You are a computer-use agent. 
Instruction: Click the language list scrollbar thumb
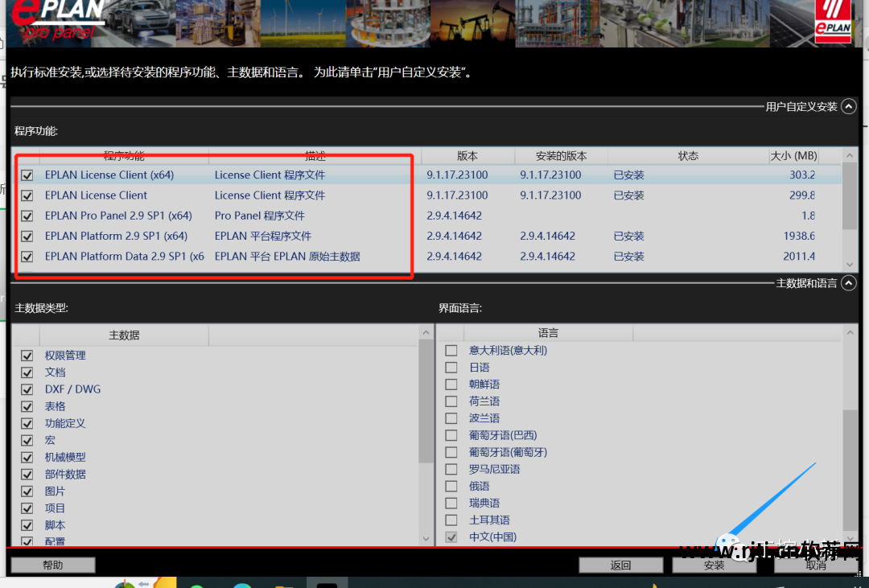(850, 470)
